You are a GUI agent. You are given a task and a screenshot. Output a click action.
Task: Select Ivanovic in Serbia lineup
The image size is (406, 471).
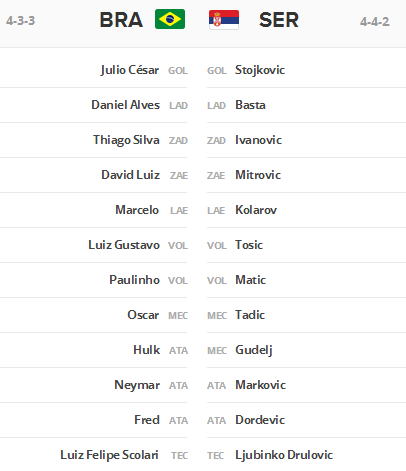258,140
